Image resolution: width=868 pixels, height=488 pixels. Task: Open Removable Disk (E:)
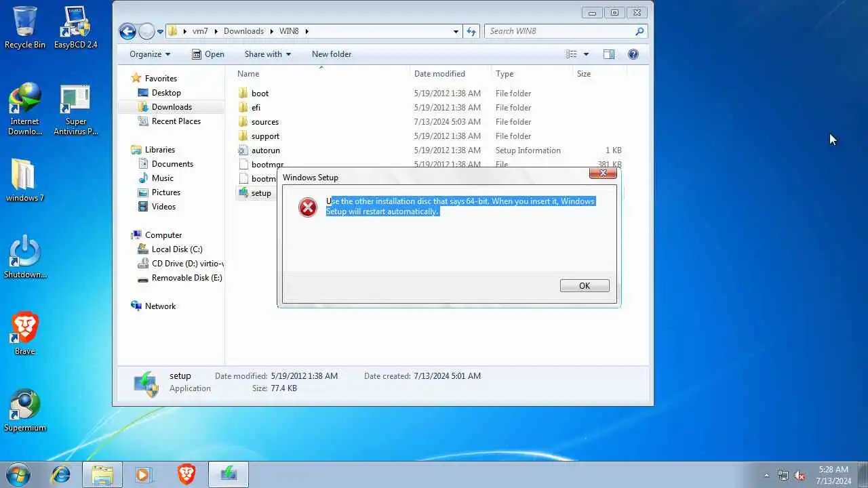180,278
